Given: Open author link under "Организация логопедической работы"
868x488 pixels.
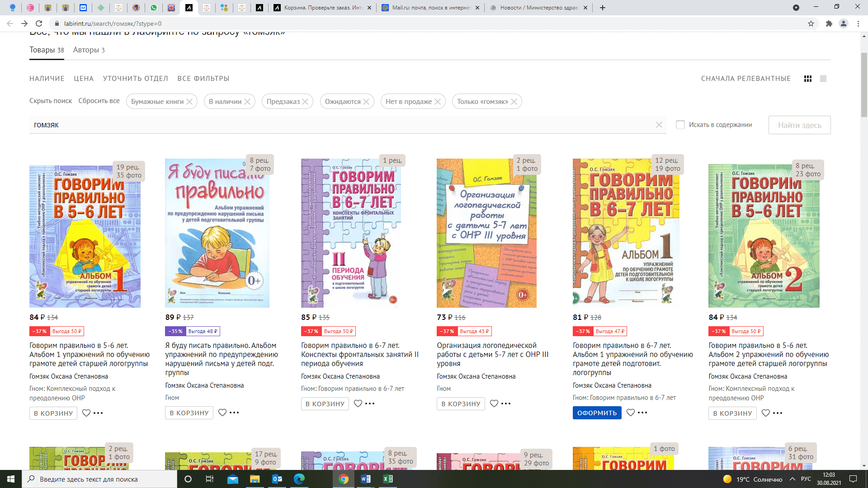Looking at the screenshot, I should 476,376.
